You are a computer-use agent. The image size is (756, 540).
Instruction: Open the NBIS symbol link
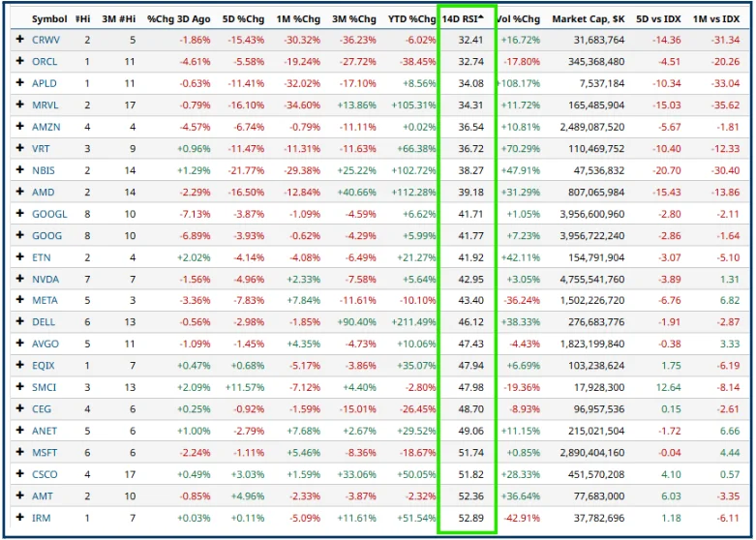coord(44,170)
